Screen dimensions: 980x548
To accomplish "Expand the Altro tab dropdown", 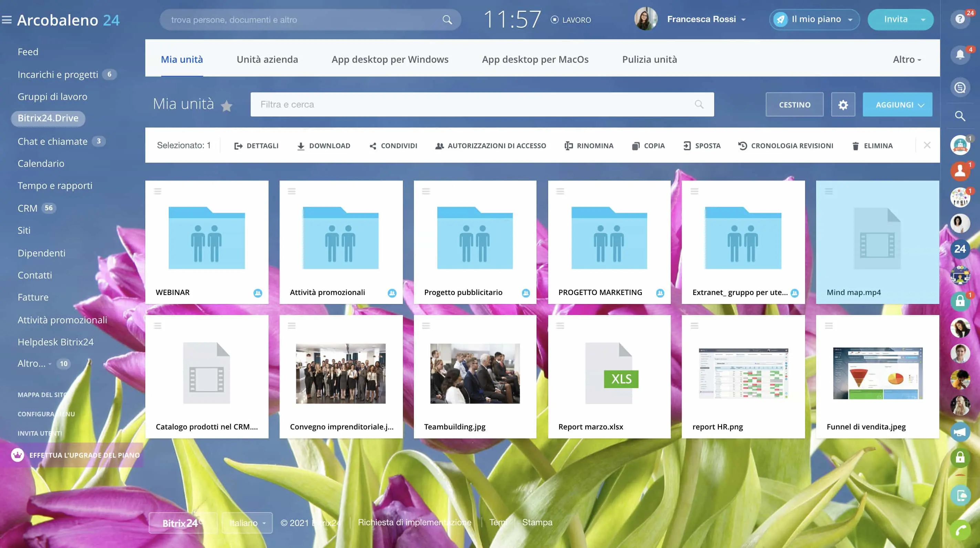I will click(x=907, y=59).
